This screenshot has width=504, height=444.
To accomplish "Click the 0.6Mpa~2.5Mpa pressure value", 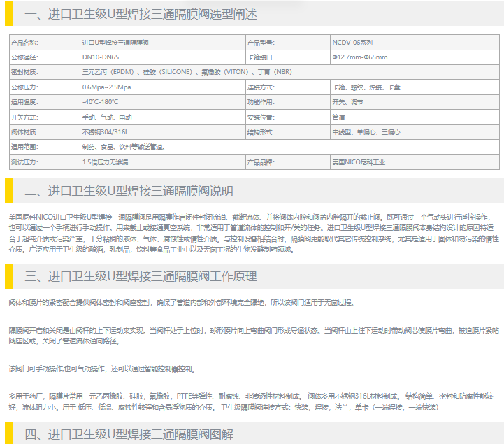I will click(x=106, y=87).
